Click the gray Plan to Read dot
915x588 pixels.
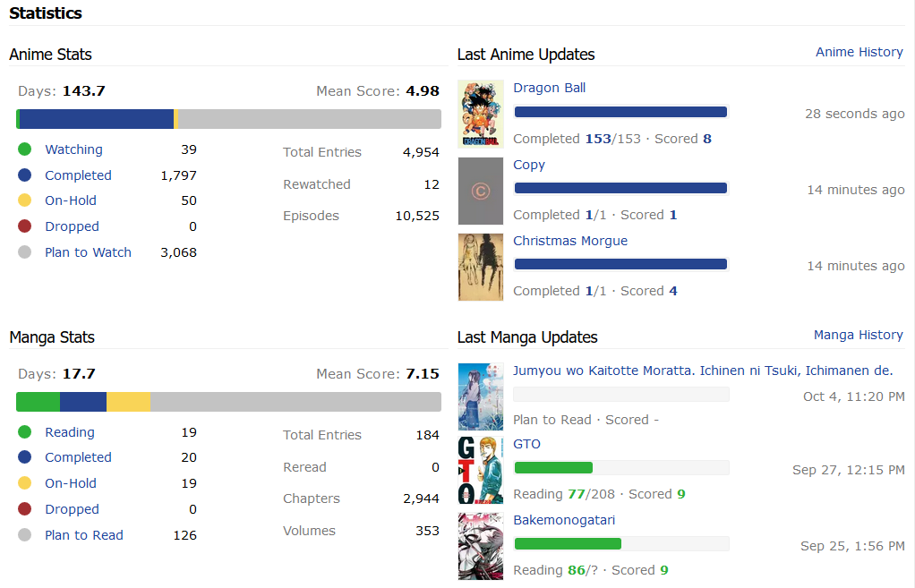(x=24, y=534)
